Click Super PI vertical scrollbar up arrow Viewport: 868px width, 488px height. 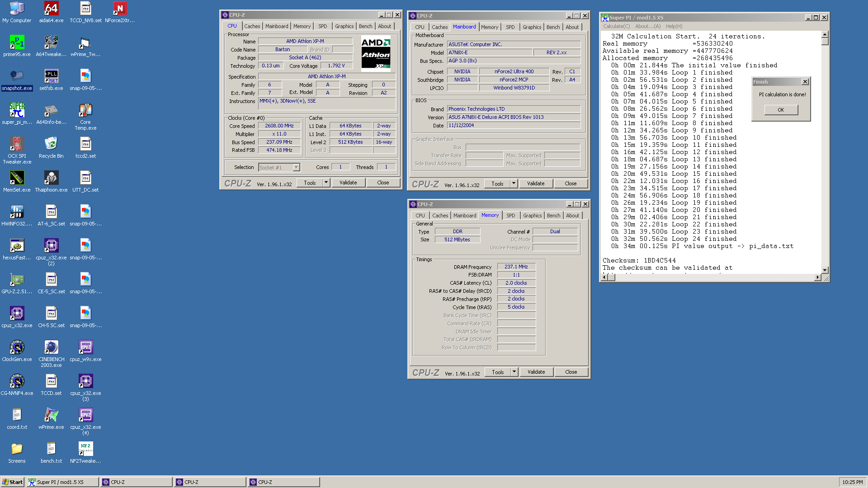(x=825, y=35)
